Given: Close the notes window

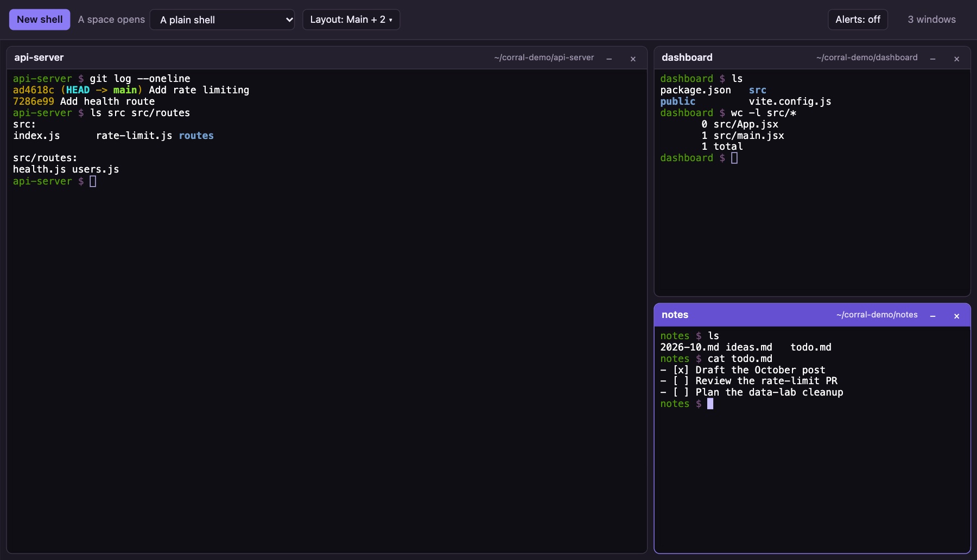Looking at the screenshot, I should (956, 316).
